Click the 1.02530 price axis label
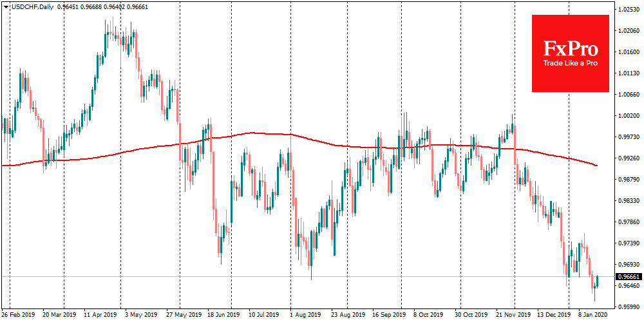The width and height of the screenshot is (644, 322). click(x=628, y=10)
